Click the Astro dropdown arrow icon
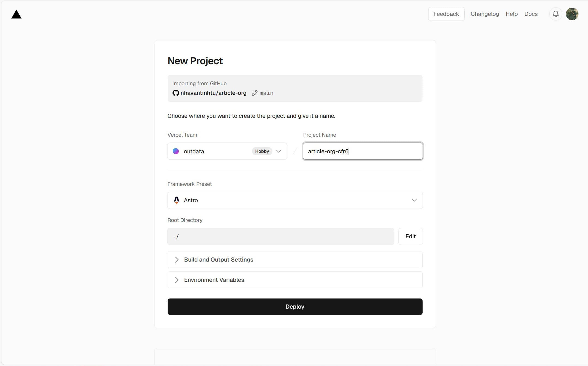The height and width of the screenshot is (366, 588). coord(414,200)
